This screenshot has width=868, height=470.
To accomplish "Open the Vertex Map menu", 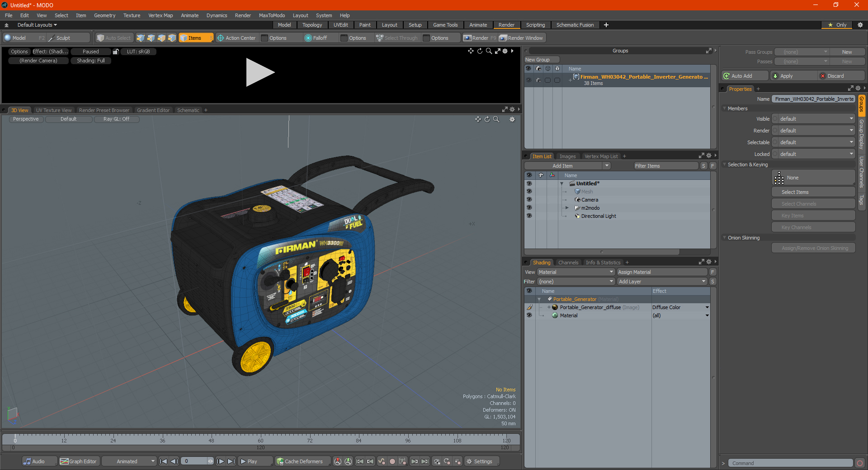I will tap(160, 15).
